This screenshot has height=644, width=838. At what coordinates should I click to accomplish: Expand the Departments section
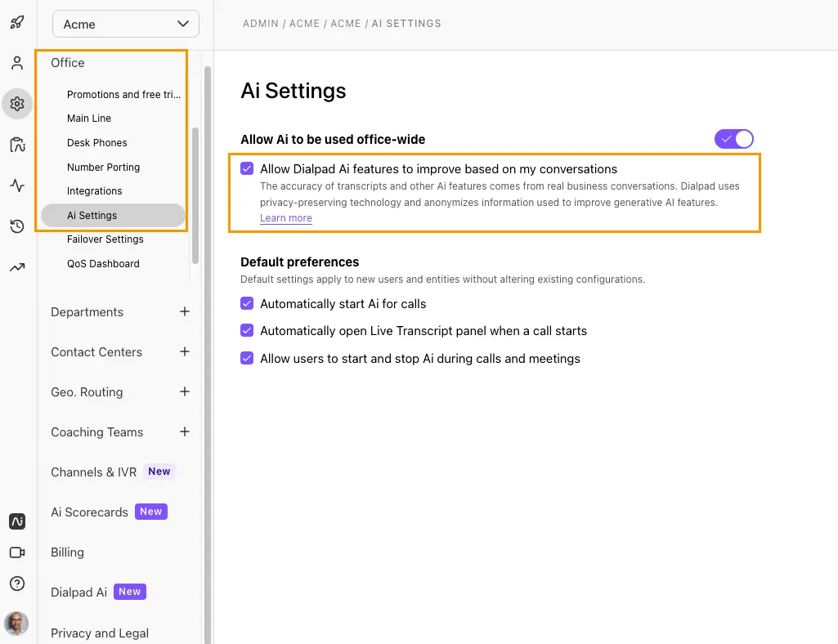pos(184,311)
